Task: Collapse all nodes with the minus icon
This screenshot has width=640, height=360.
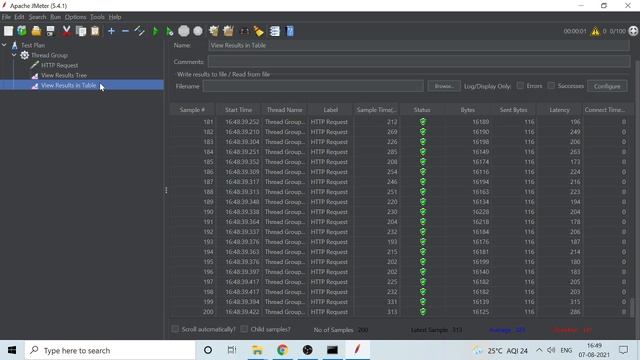Action: (125, 31)
